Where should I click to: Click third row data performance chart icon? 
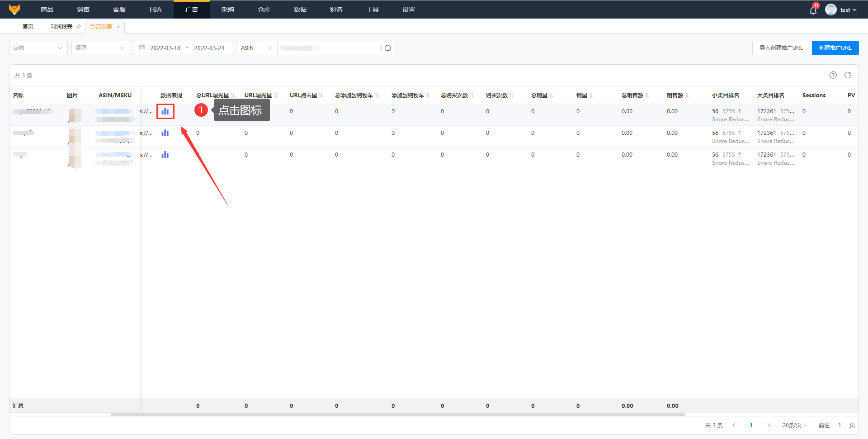(165, 155)
